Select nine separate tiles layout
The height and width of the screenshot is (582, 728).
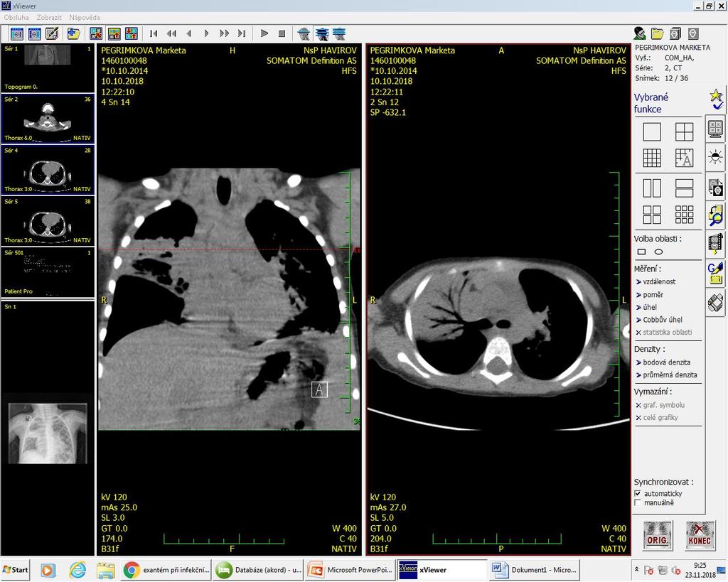point(685,215)
